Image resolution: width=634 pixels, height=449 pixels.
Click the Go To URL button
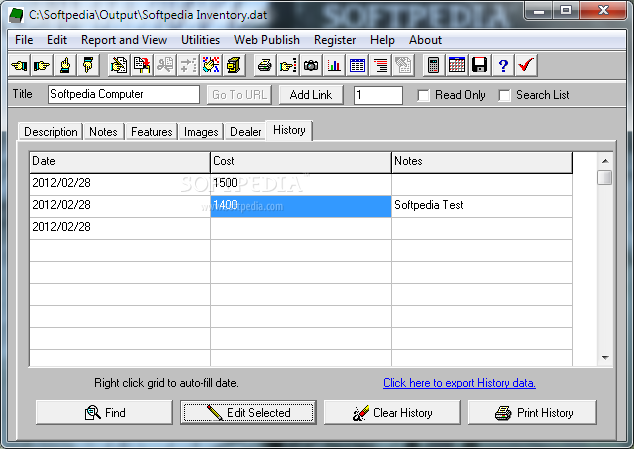pos(239,95)
